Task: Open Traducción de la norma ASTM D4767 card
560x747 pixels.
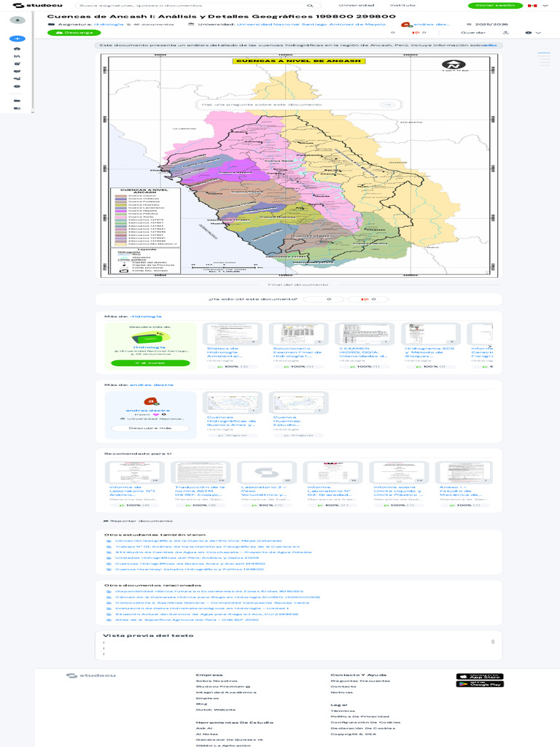Action: 201,484
